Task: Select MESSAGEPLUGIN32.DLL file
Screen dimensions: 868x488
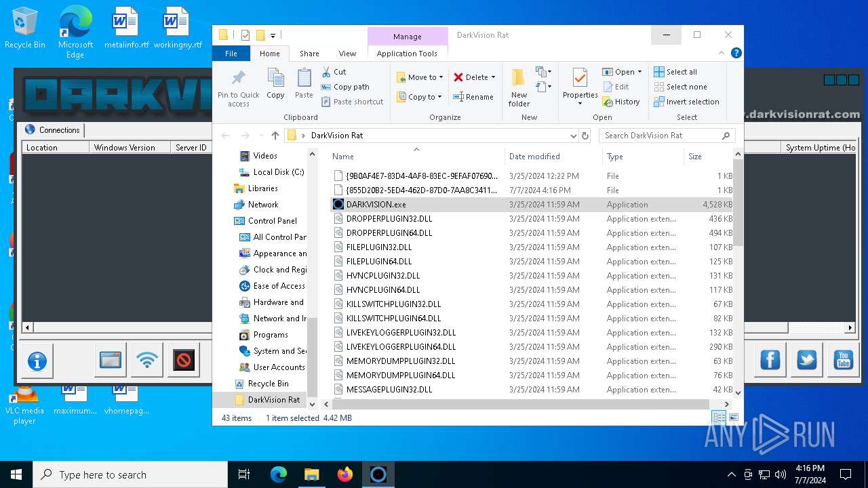Action: (532, 390)
